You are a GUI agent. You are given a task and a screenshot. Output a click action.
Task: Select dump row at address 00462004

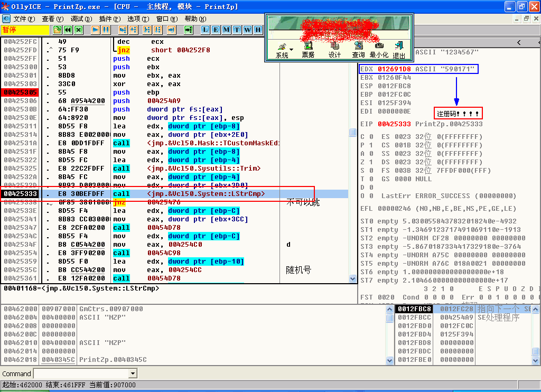(x=193, y=318)
